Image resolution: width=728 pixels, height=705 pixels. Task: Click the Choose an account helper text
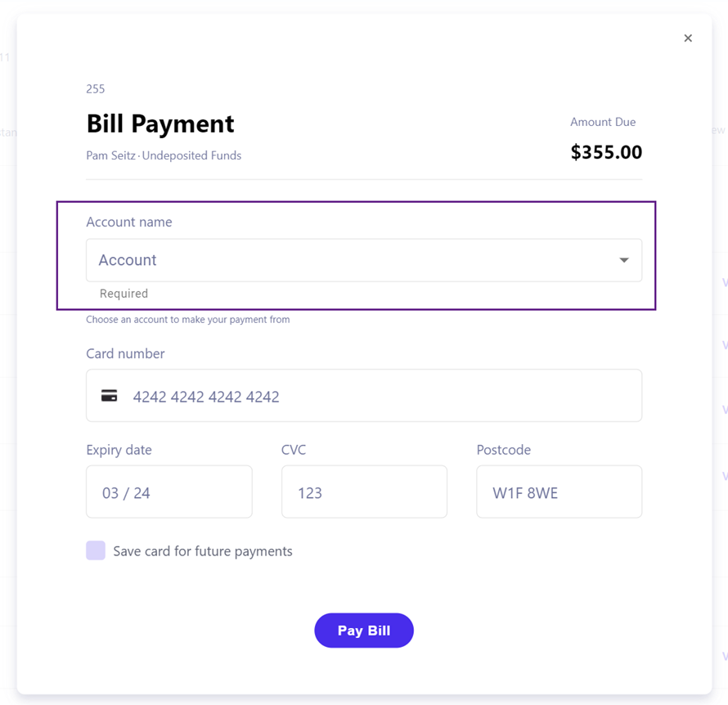click(x=188, y=319)
